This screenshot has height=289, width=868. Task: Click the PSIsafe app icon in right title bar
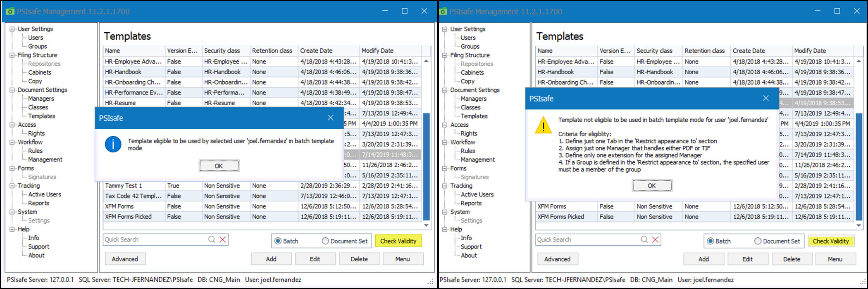(x=443, y=12)
